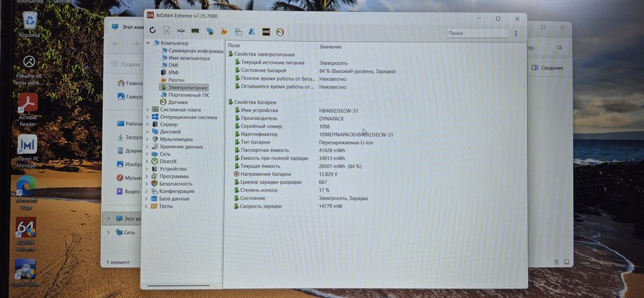Open the AIDA64 Extreme desktop shortcut
644x298 pixels.
tap(26, 233)
